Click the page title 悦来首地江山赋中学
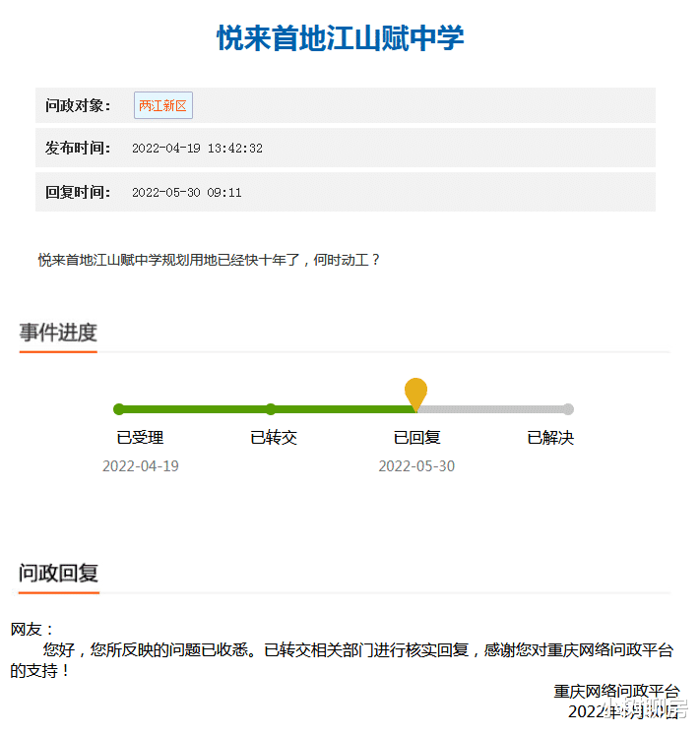This screenshot has height=734, width=700. click(x=341, y=38)
